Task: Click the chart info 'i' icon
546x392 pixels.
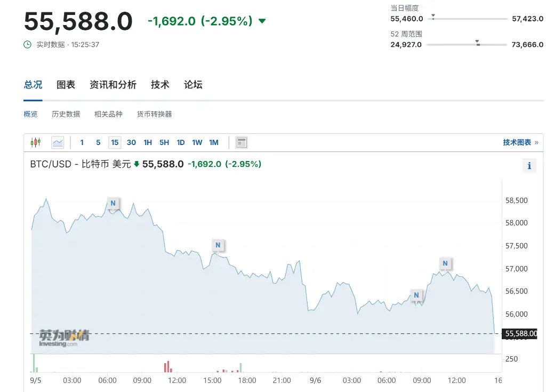Action: coord(529,165)
